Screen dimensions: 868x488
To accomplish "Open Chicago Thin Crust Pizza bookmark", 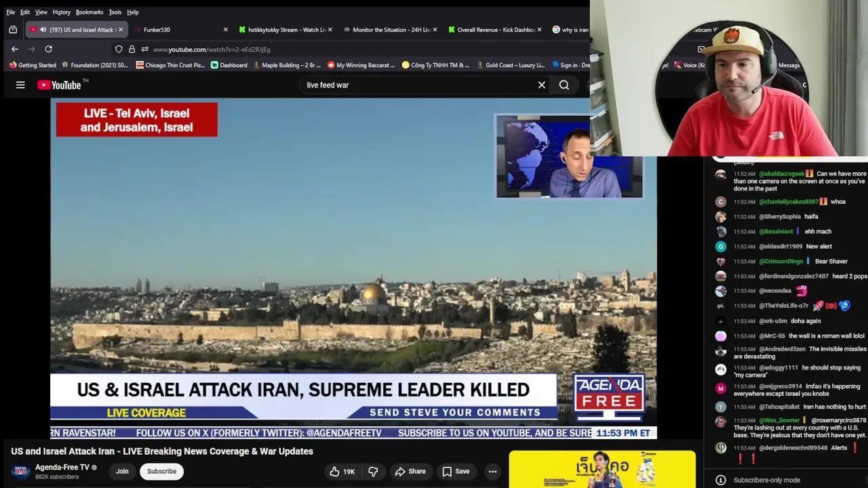I will pos(170,65).
